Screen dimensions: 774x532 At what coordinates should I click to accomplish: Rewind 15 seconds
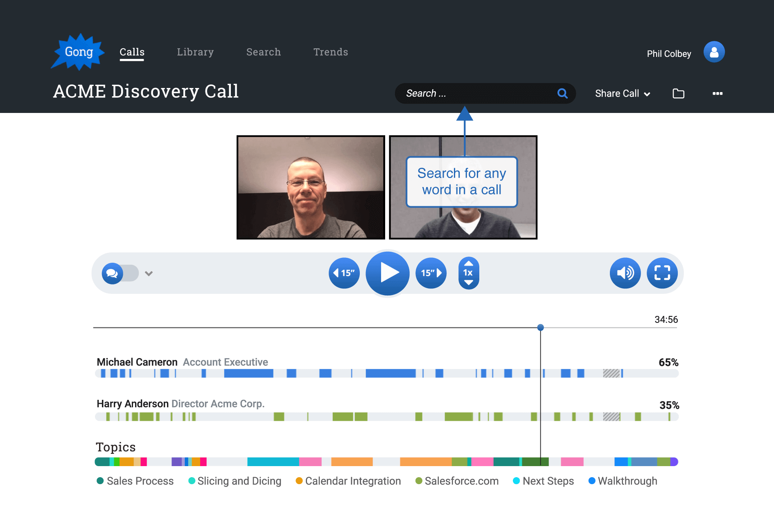pos(344,273)
